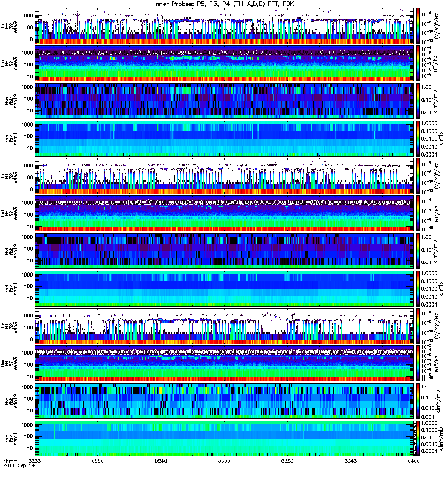Click the color bar beside thd fbk scm1 panel
Viewport: 448px width, 478px height.
tap(418, 289)
